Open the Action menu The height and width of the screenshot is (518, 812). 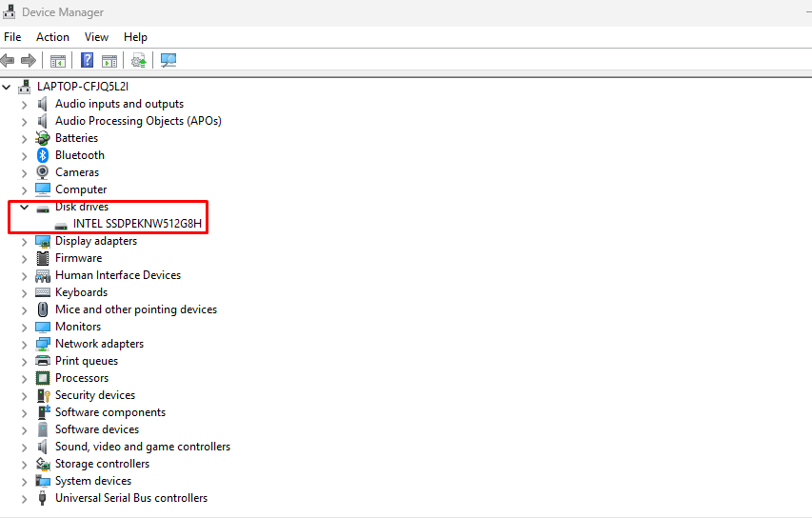(x=52, y=37)
